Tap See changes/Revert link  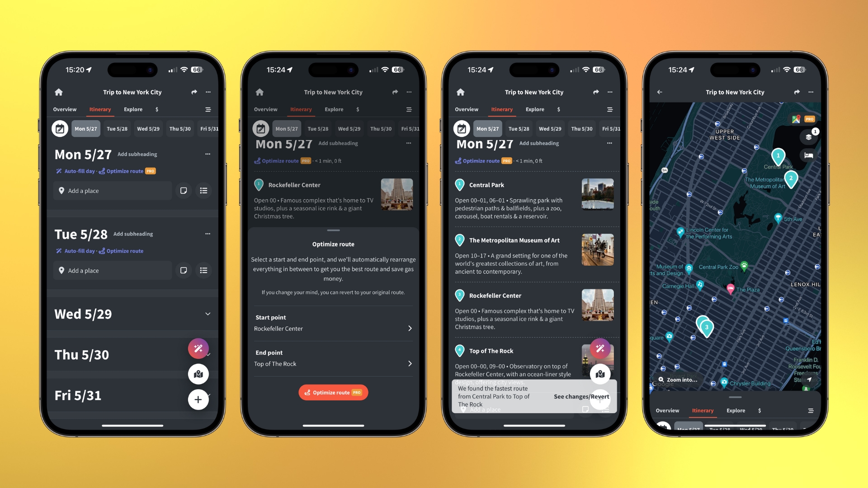(x=581, y=396)
